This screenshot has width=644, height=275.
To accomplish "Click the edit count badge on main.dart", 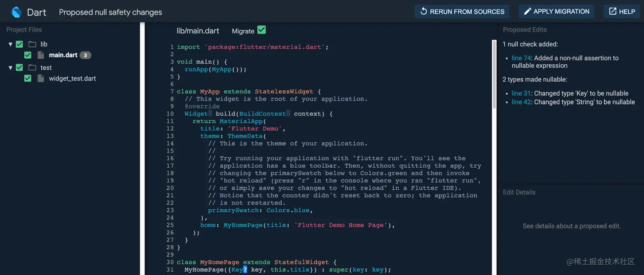I will 85,55.
